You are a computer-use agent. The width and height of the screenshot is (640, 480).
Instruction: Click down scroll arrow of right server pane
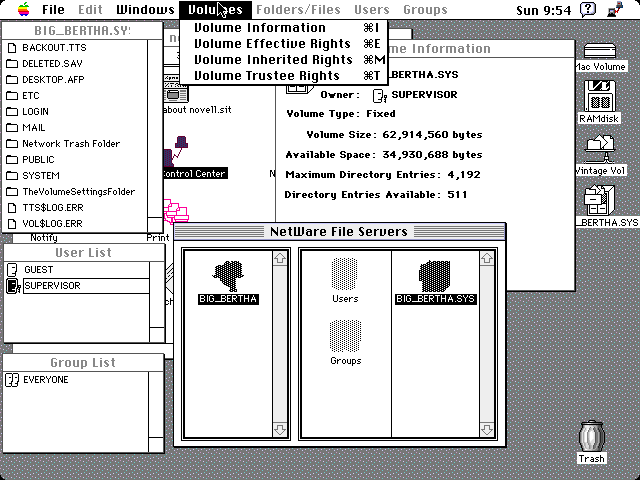(487, 430)
